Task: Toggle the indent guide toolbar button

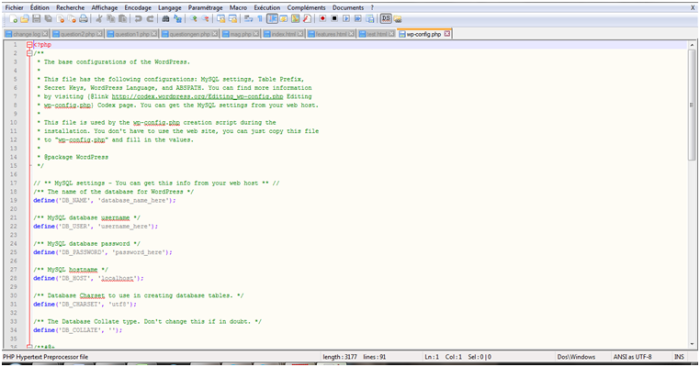Action: pos(272,19)
